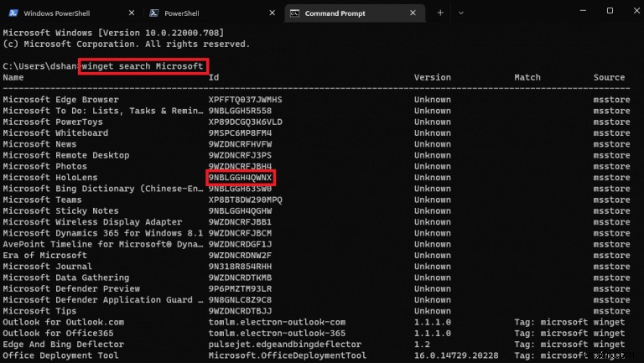Close the Windows PowerShell tab
The height and width of the screenshot is (363, 644).
(131, 13)
